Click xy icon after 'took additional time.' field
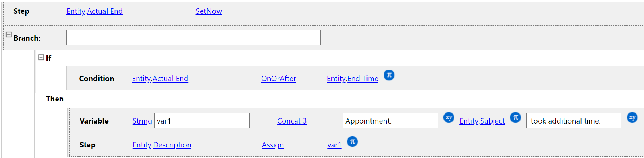Screen dimensions: 644x158 [632, 117]
